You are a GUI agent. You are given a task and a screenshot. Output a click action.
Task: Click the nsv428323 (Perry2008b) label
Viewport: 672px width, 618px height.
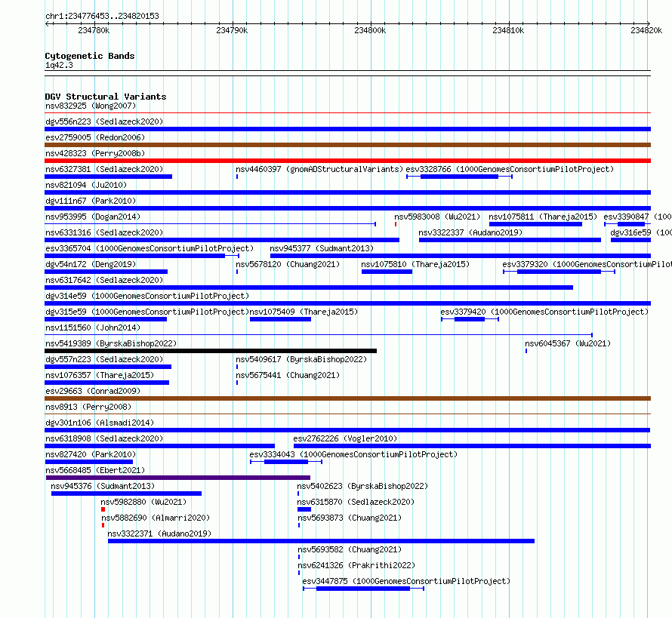pos(95,153)
